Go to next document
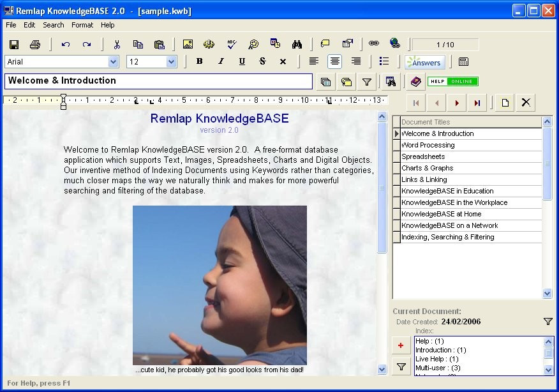Viewport: 559px width, 392px height. [x=457, y=103]
